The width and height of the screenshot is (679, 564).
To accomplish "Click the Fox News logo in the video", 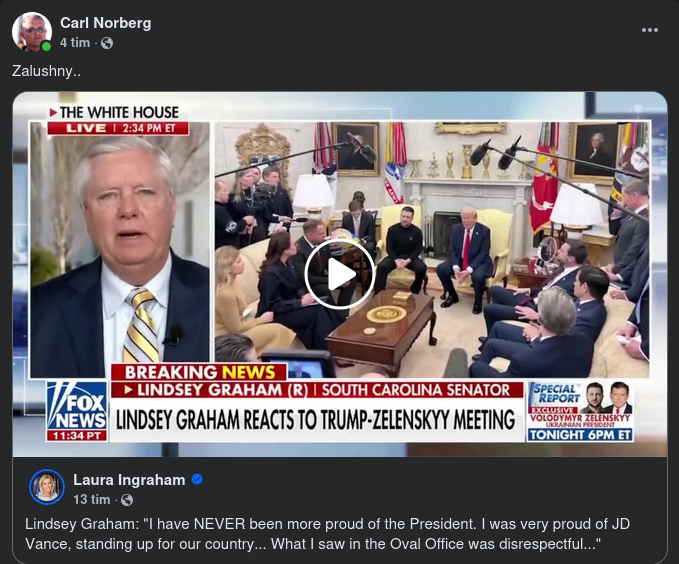I will tap(77, 411).
